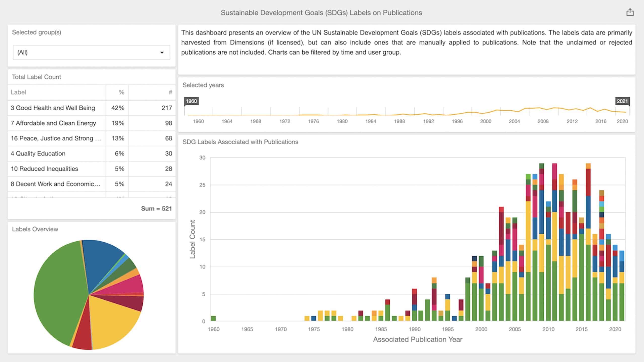
Task: Sort the table by the # column
Action: tap(170, 92)
